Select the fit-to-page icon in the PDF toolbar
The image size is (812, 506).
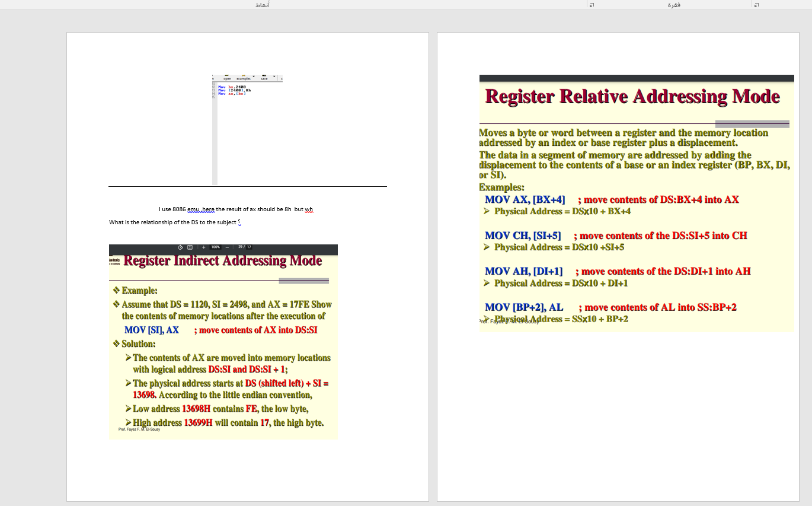(190, 247)
